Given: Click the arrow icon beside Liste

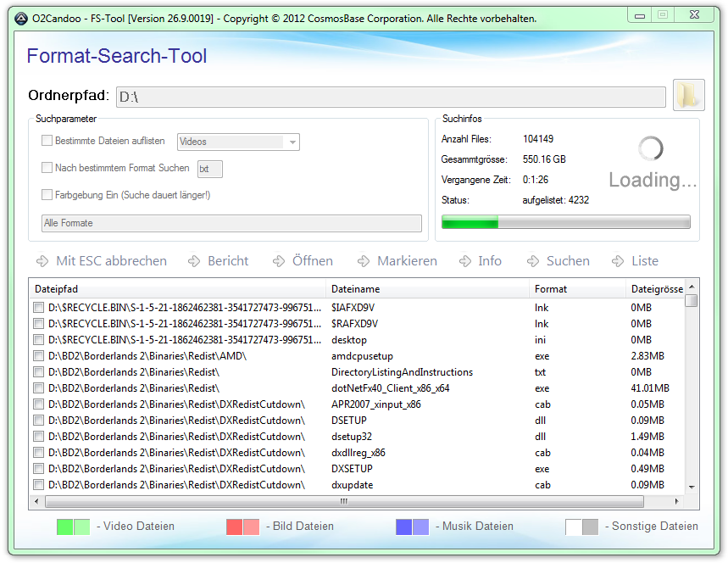Looking at the screenshot, I should pyautogui.click(x=618, y=261).
